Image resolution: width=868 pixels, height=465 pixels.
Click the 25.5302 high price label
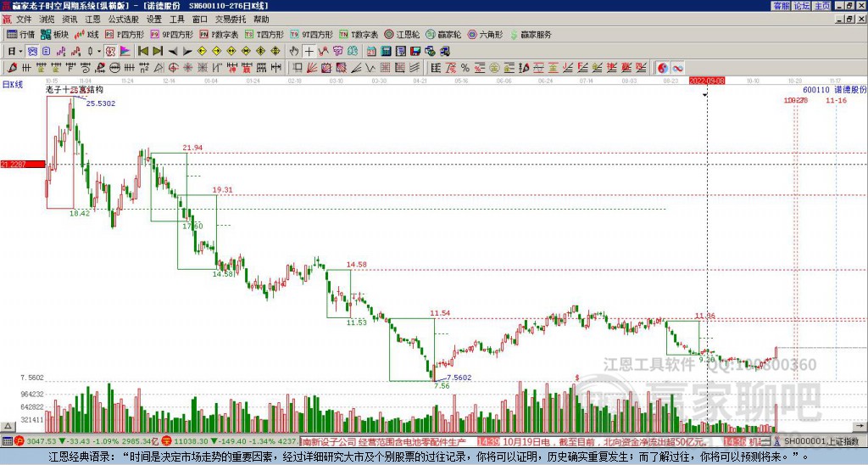point(101,104)
